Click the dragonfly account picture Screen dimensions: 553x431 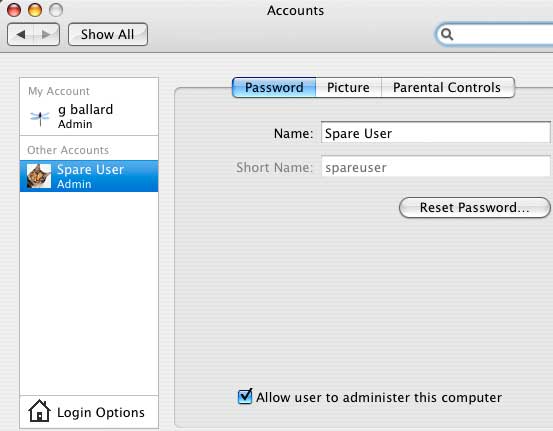coord(40,117)
